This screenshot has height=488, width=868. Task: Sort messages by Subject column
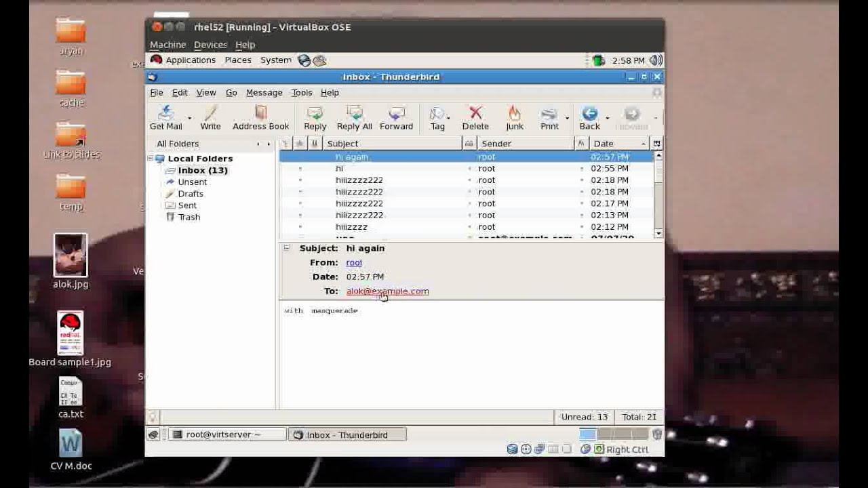click(392, 144)
